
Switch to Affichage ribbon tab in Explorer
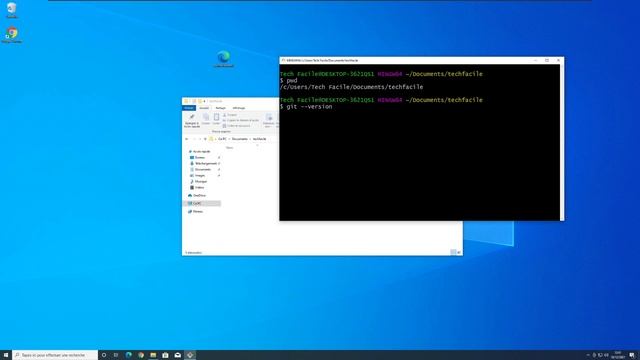tap(239, 108)
